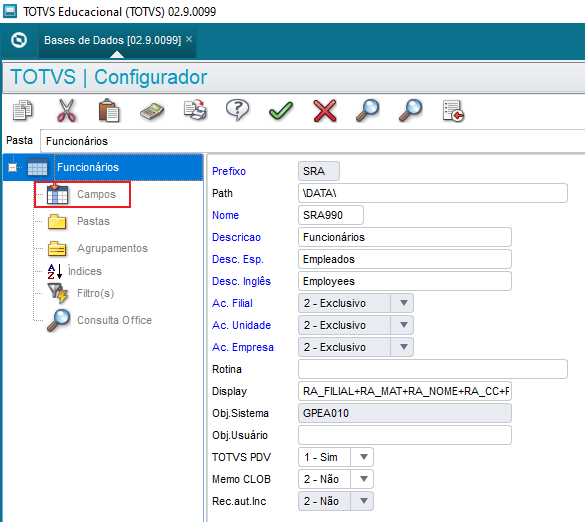Select Funcionários tree item

pyautogui.click(x=88, y=167)
